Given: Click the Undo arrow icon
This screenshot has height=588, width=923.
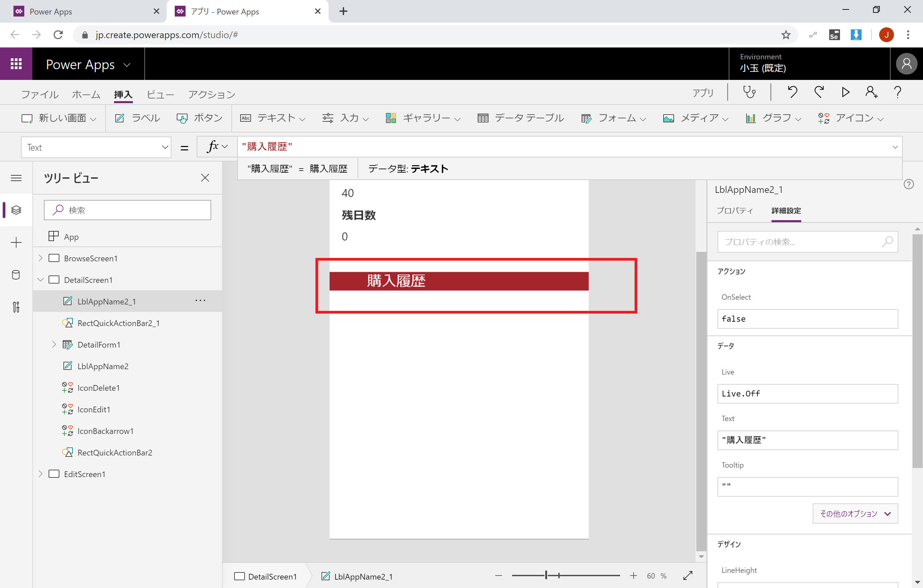Looking at the screenshot, I should pos(792,92).
